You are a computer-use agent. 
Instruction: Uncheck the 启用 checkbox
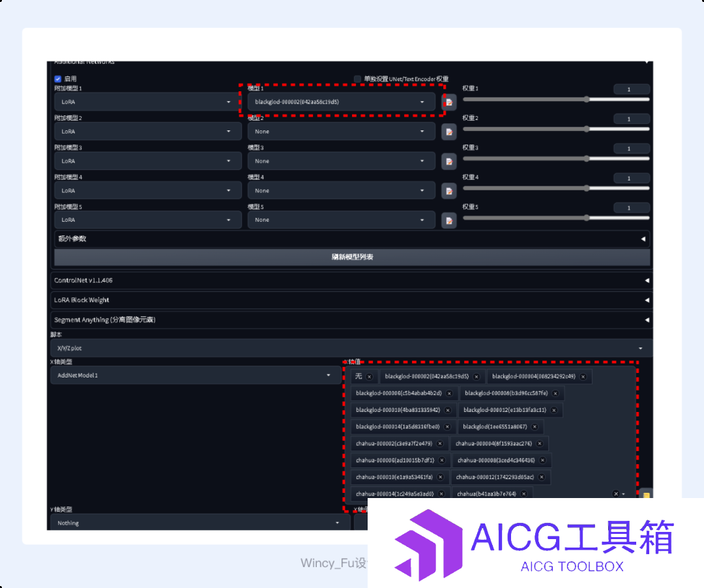pyautogui.click(x=58, y=79)
